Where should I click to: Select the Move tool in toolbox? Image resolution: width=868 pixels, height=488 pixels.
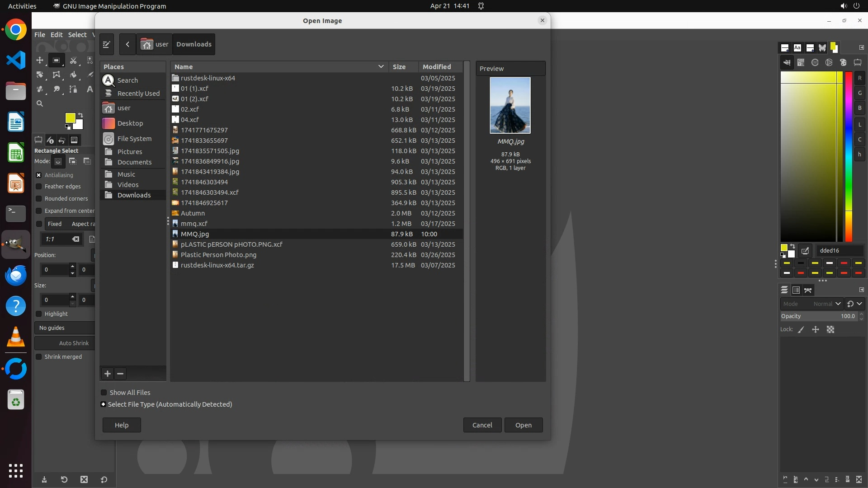coord(40,60)
